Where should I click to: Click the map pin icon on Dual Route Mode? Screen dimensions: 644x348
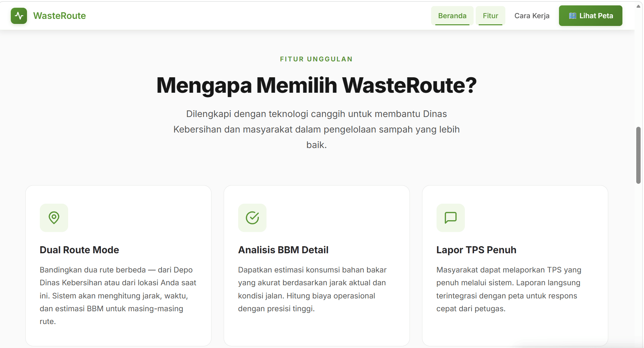coord(54,218)
